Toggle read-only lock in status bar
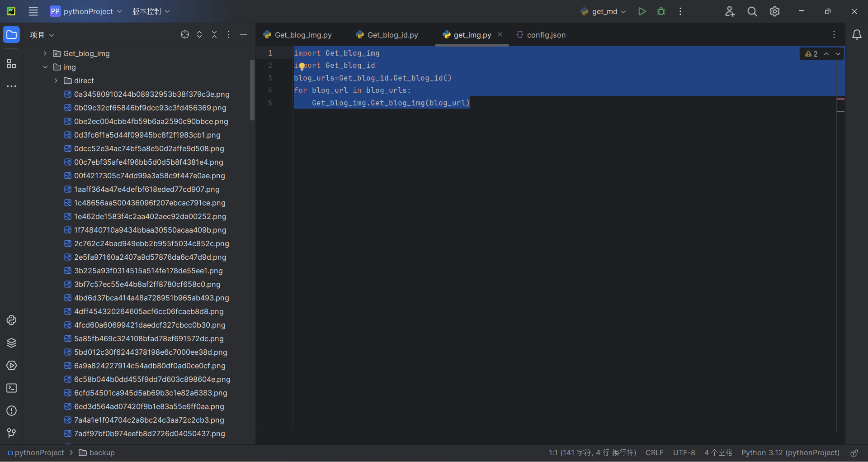Image resolution: width=868 pixels, height=462 pixels. tap(854, 453)
